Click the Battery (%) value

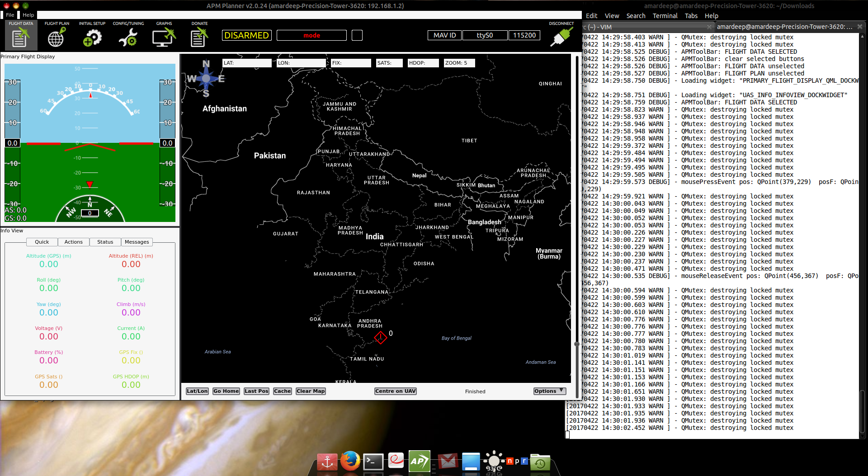48,360
